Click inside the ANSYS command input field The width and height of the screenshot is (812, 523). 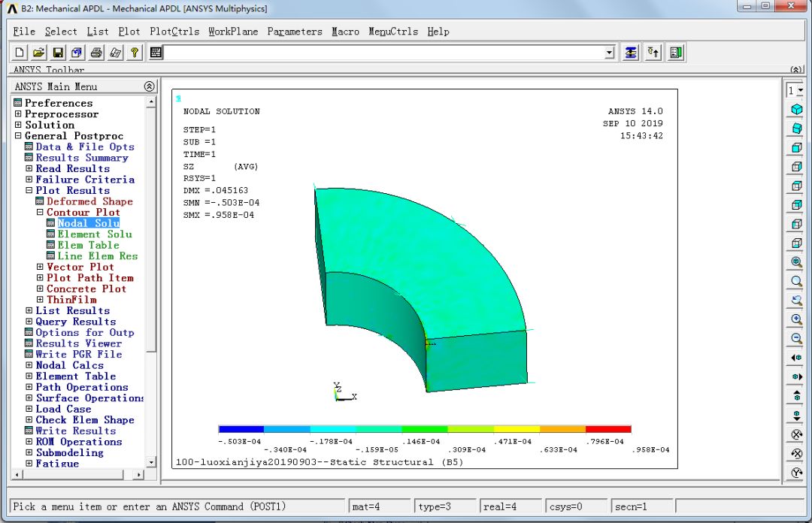coord(383,53)
